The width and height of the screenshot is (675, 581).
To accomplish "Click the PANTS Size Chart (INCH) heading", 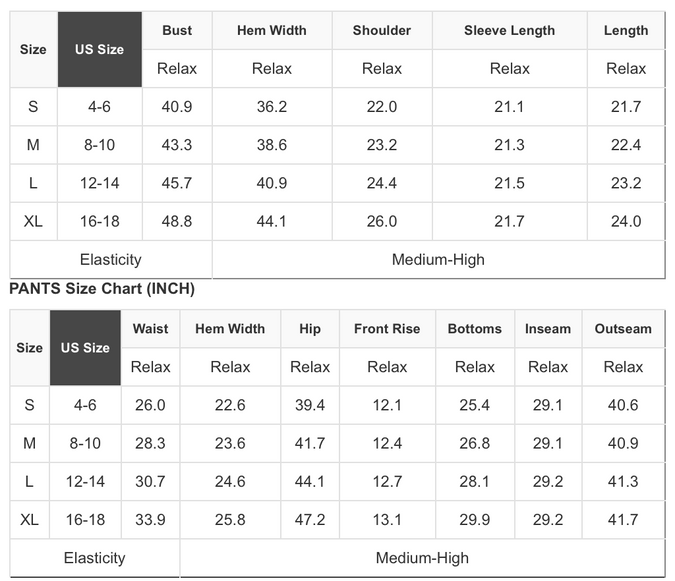I will click(x=102, y=289).
